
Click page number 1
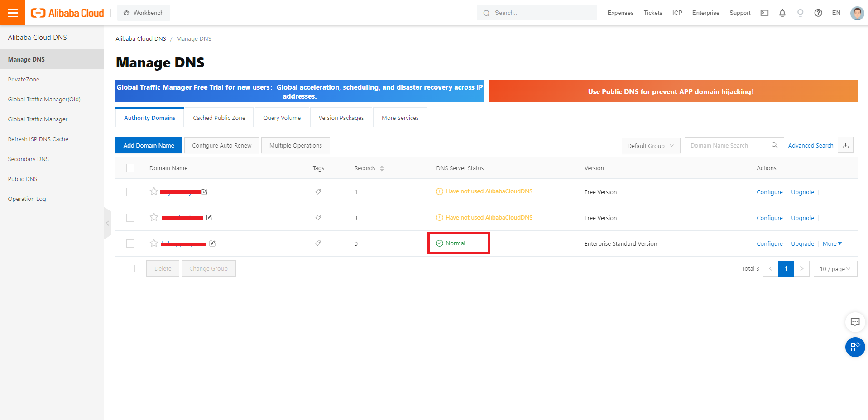pos(786,269)
